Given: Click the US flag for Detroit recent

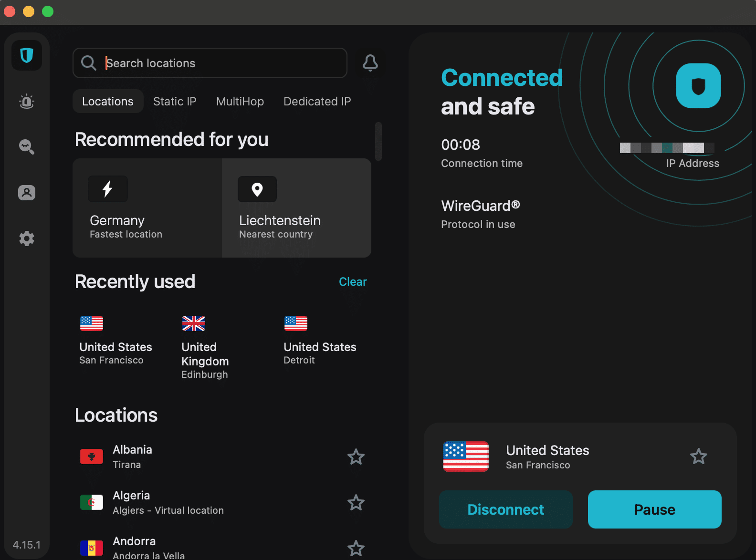Looking at the screenshot, I should [x=296, y=323].
